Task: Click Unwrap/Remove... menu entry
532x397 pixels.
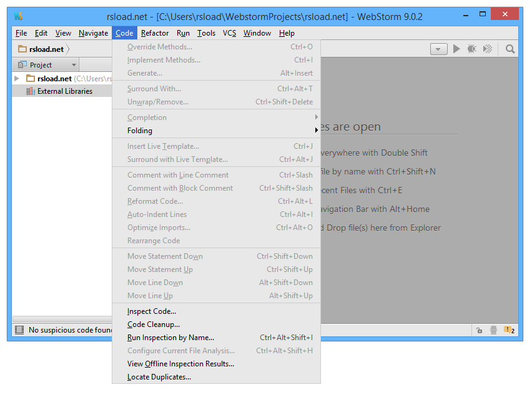Action: tap(216, 102)
